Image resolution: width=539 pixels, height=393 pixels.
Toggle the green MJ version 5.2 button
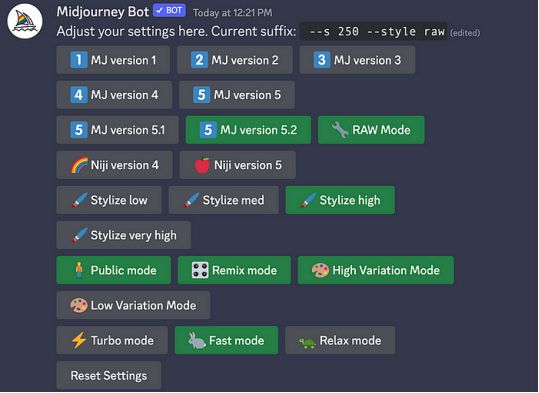click(248, 130)
